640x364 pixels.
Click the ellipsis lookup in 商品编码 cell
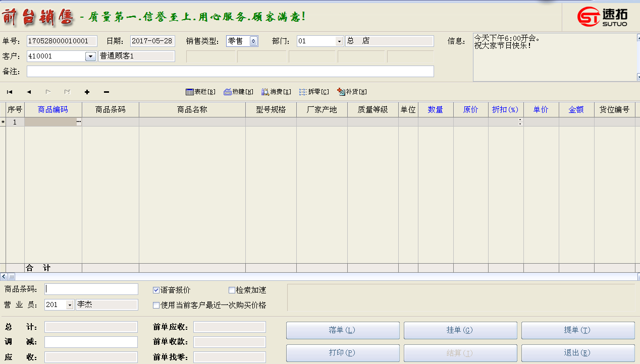pyautogui.click(x=78, y=122)
